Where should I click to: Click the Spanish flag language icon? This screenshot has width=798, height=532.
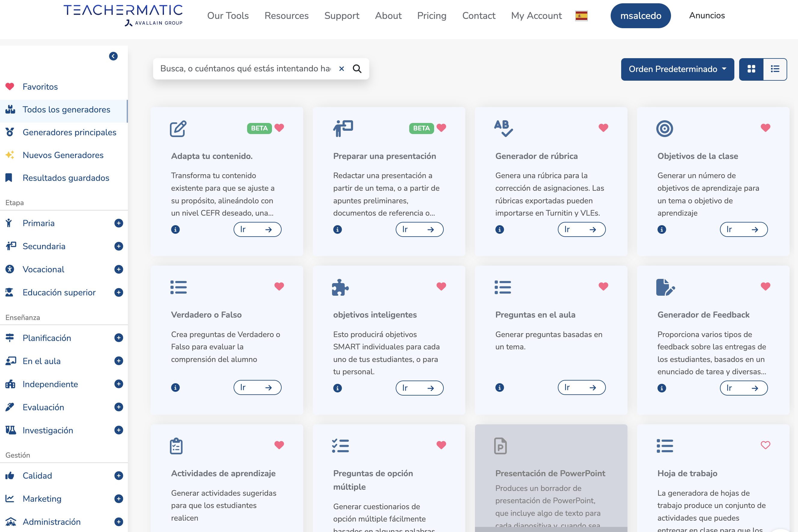[x=581, y=15]
